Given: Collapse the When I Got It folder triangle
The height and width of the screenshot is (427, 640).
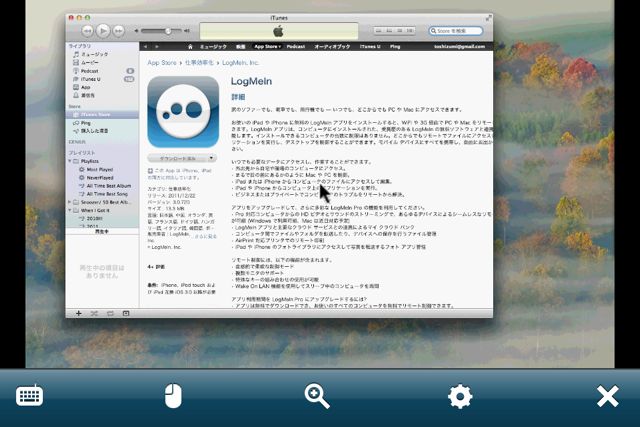Looking at the screenshot, I should [70, 210].
